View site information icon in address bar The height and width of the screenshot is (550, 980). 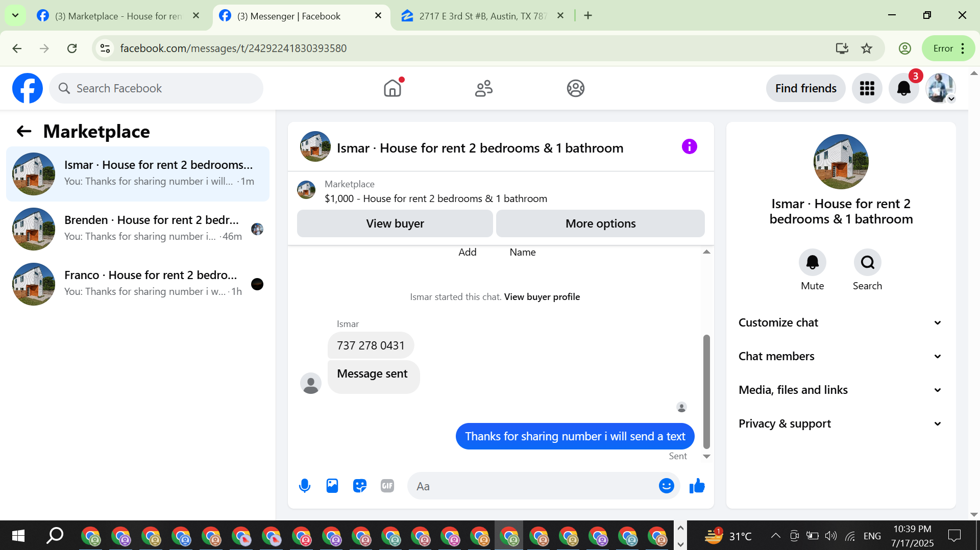(105, 48)
